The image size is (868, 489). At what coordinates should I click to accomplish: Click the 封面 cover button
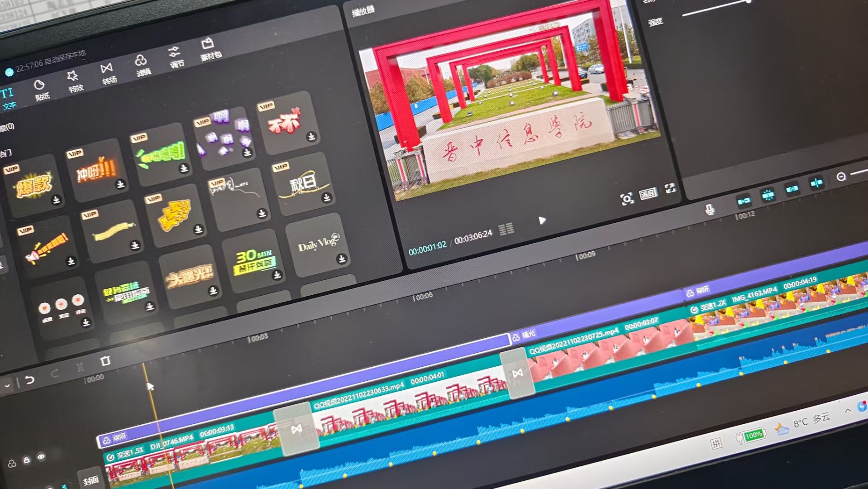[x=91, y=480]
